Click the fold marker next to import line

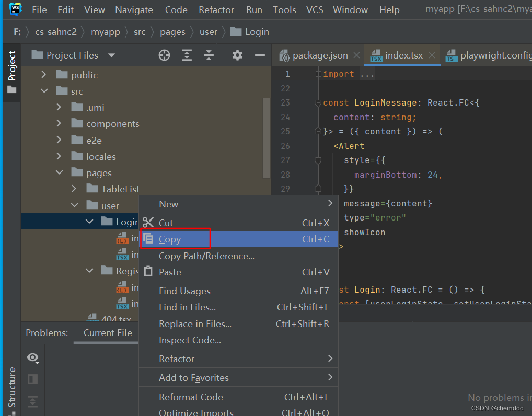tap(318, 74)
